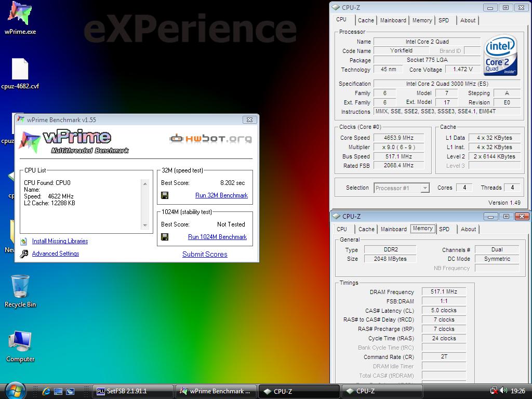
Task: Click the Show Desktop quick launch icon
Action: [x=58, y=391]
